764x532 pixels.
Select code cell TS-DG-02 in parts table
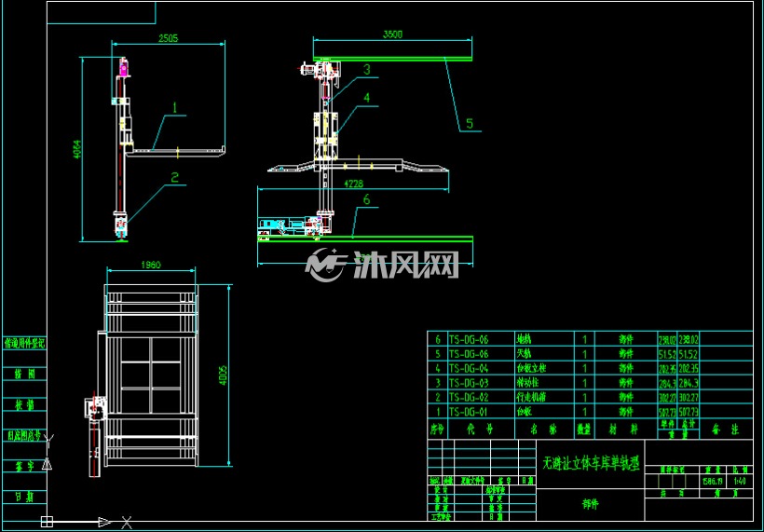pyautogui.click(x=468, y=398)
